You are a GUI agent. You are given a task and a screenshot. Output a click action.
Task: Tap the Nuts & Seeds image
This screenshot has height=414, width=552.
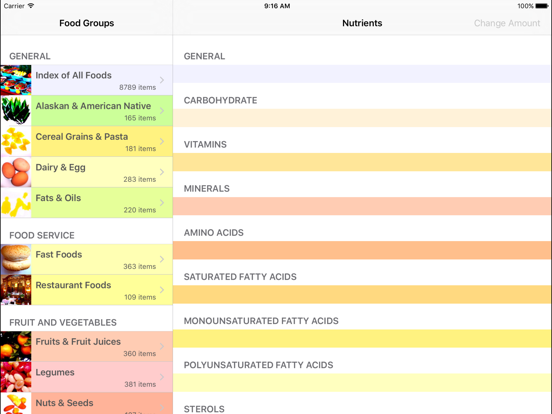[16, 403]
